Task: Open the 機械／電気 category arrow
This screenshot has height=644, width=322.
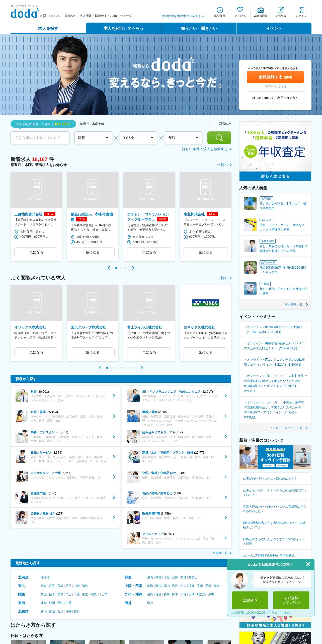Action: click(x=226, y=416)
